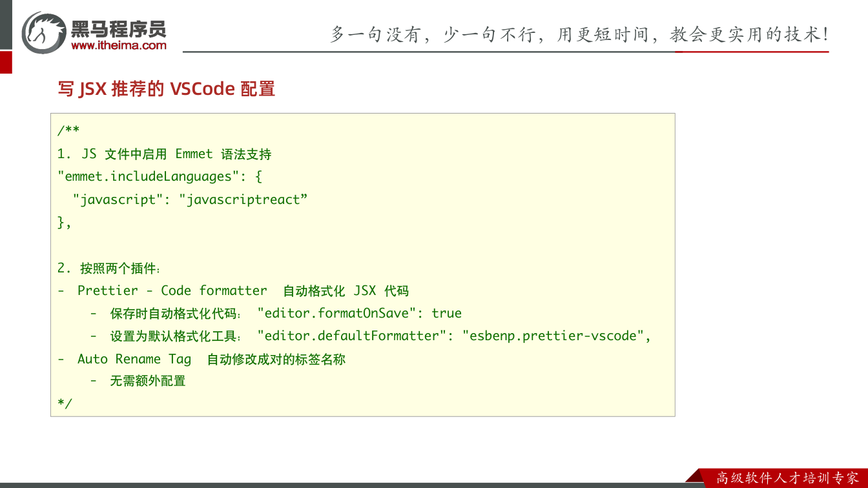Click the itheima horse logo icon
868x488 pixels.
(44, 32)
